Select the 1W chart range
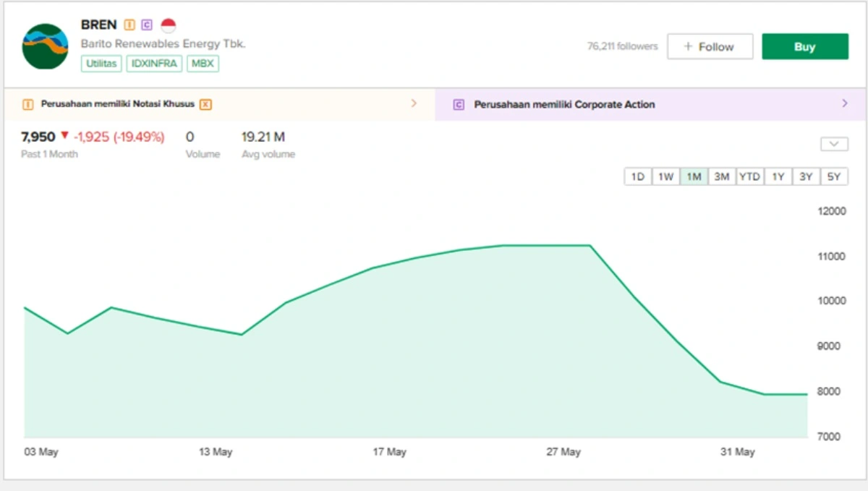This screenshot has width=868, height=491. 665,176
